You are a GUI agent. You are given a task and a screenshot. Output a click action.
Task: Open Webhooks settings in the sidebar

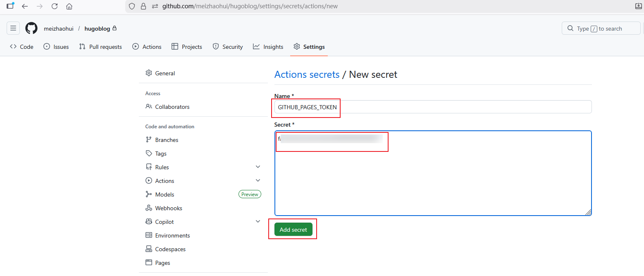click(168, 208)
